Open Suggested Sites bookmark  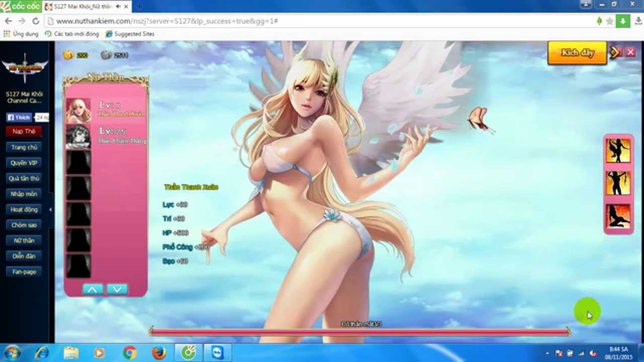coord(130,34)
